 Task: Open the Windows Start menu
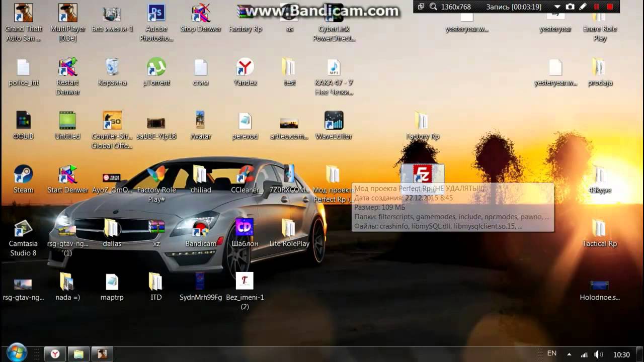coord(17,352)
